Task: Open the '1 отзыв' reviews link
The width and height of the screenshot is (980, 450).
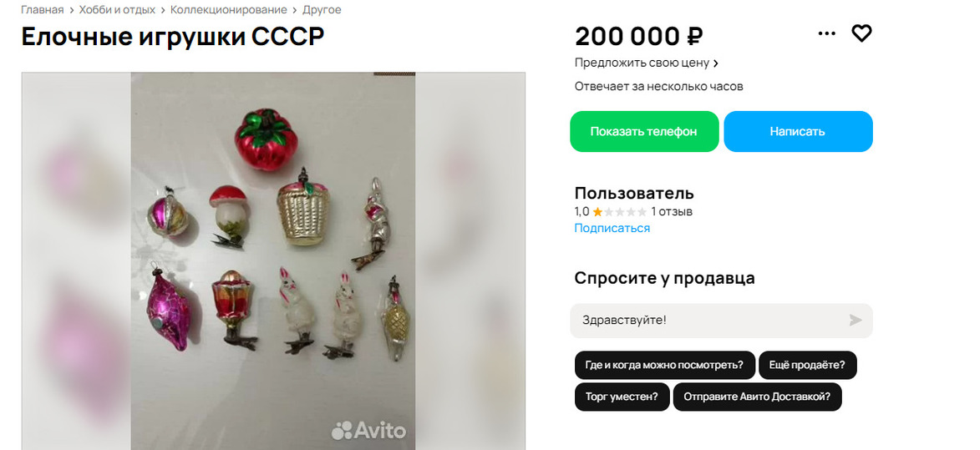Action: [x=671, y=211]
